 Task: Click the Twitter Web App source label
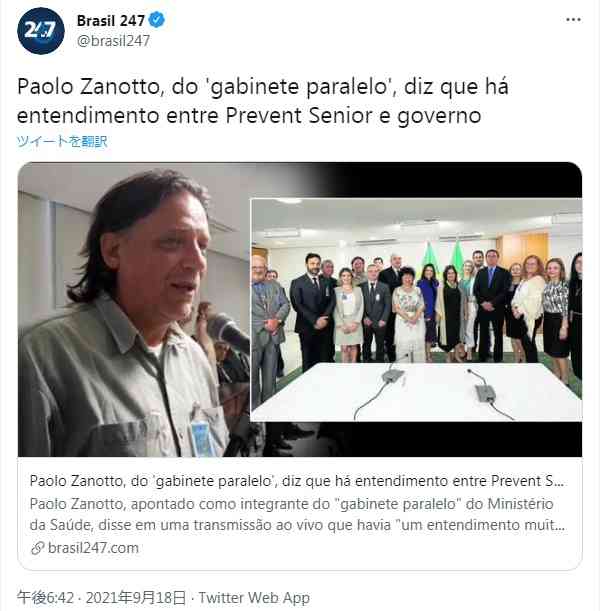point(254,598)
